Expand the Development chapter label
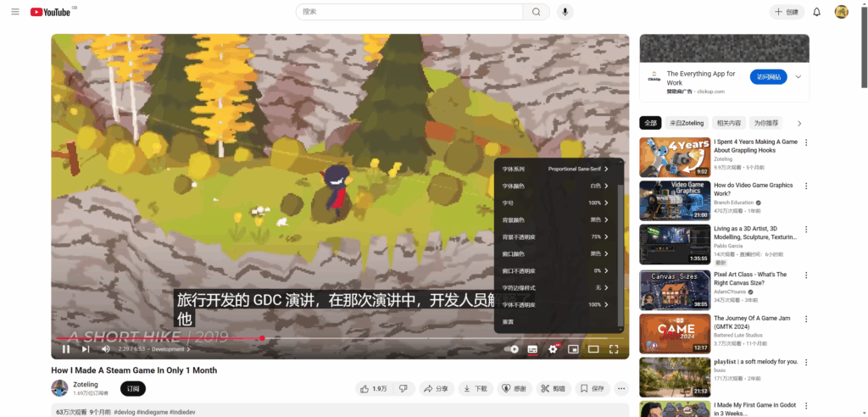Viewport: 868px width, 417px height. (x=170, y=349)
